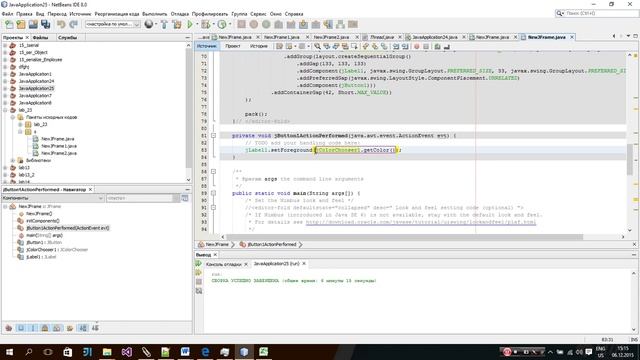
Task: Open the project configuration dropdown
Action: (113, 24)
